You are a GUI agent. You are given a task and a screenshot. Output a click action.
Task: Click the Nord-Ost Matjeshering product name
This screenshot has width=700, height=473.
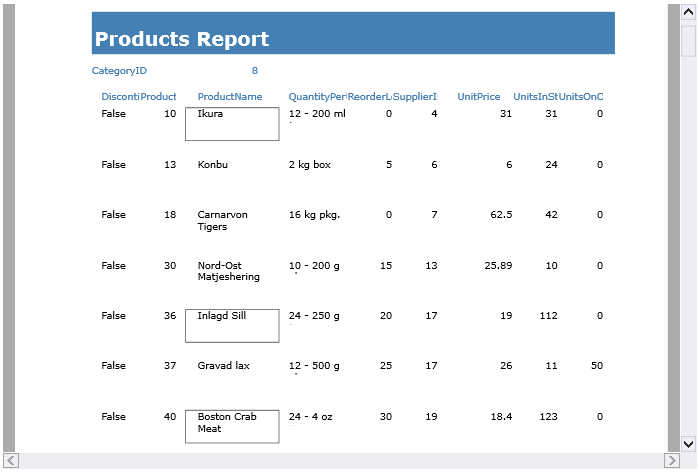(228, 271)
